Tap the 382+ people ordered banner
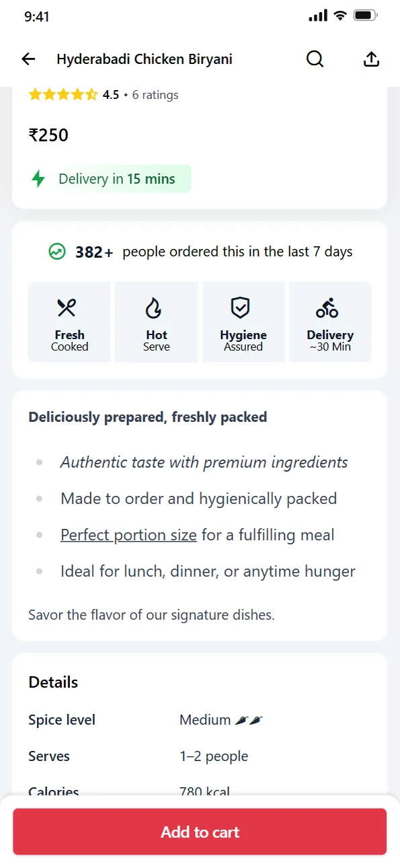The width and height of the screenshot is (400, 868). [x=200, y=252]
